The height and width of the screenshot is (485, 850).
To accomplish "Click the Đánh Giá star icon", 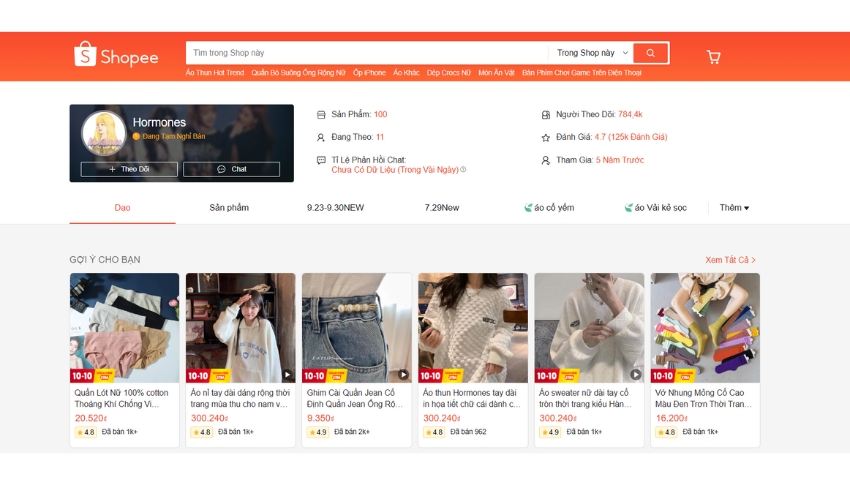I will pyautogui.click(x=545, y=138).
